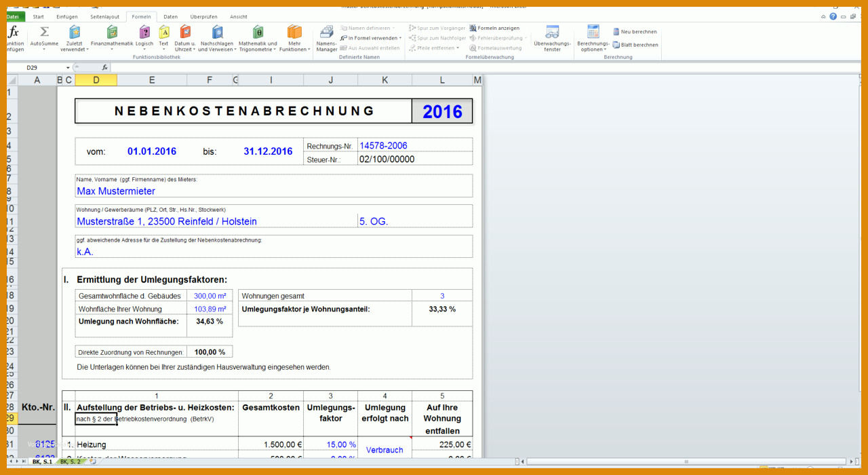Select the start date 01.01.2016 cell
The width and height of the screenshot is (868, 475).
click(x=152, y=151)
